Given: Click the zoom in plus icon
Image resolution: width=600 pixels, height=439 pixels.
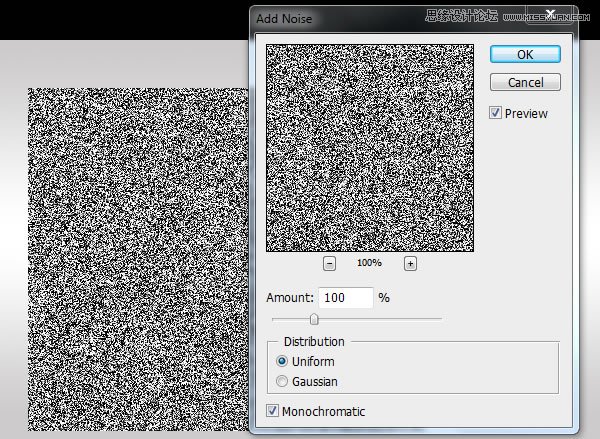Looking at the screenshot, I should pos(410,264).
